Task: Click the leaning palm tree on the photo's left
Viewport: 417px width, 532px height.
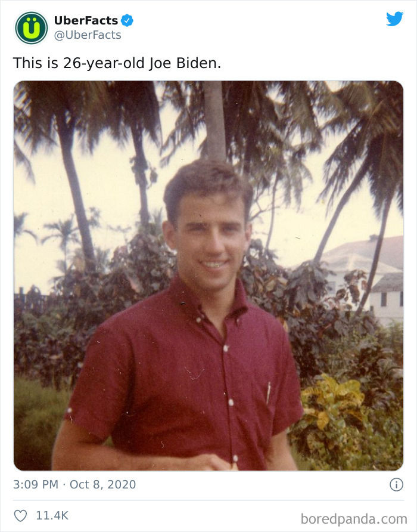Action: click(75, 190)
